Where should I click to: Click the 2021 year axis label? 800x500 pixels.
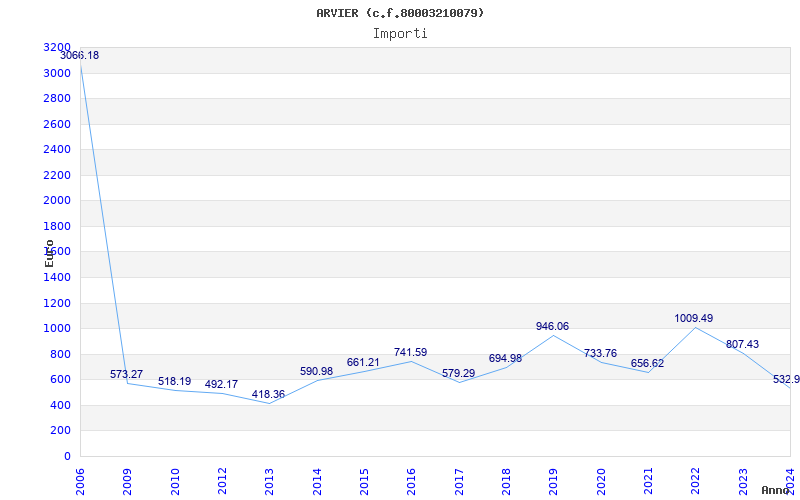(x=648, y=481)
